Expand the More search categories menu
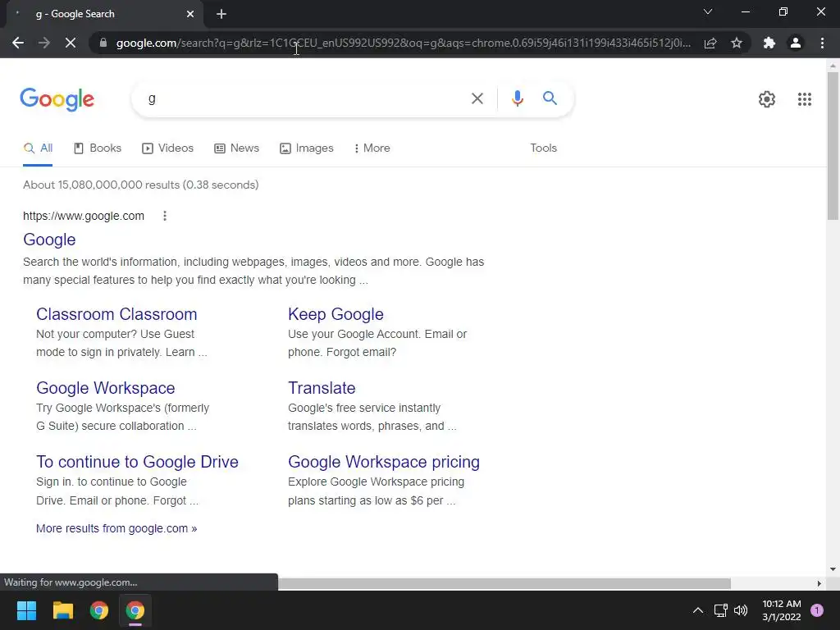Screen dimensions: 840x630 [x=372, y=148]
